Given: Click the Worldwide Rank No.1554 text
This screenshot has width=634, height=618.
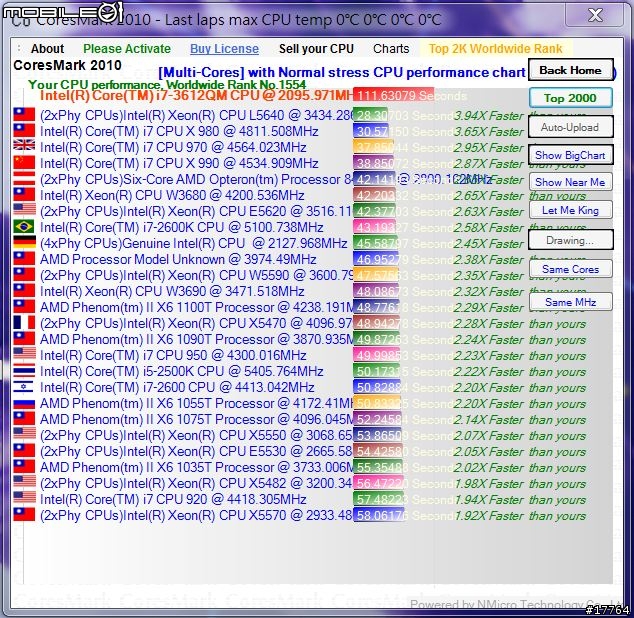Looking at the screenshot, I should coord(237,85).
